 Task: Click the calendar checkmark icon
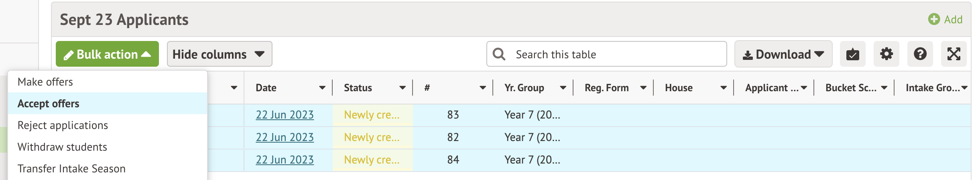(x=852, y=54)
